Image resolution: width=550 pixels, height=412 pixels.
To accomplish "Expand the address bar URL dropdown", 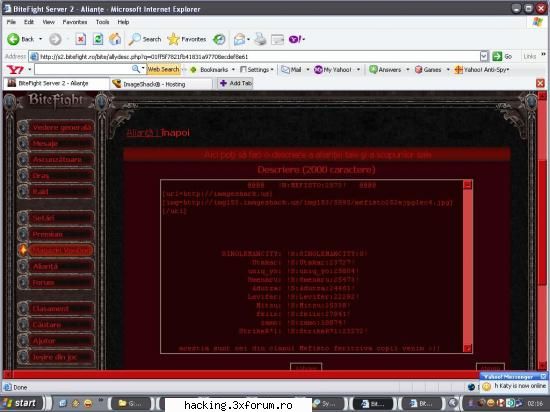I will (x=484, y=56).
